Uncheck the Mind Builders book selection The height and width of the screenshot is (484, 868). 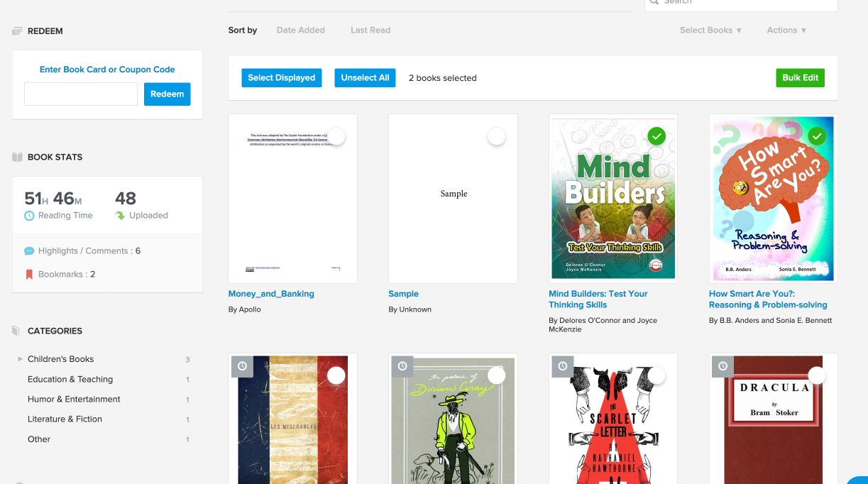[657, 136]
